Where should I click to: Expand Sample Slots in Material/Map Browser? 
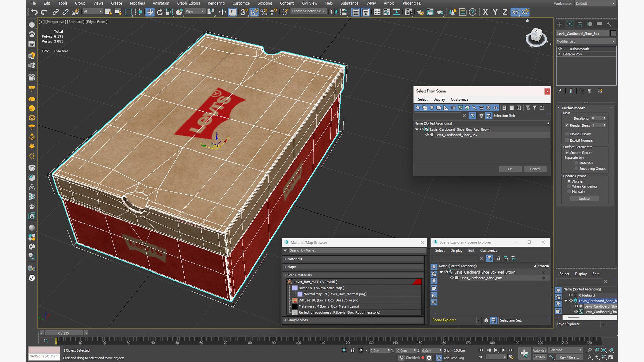pos(354,320)
